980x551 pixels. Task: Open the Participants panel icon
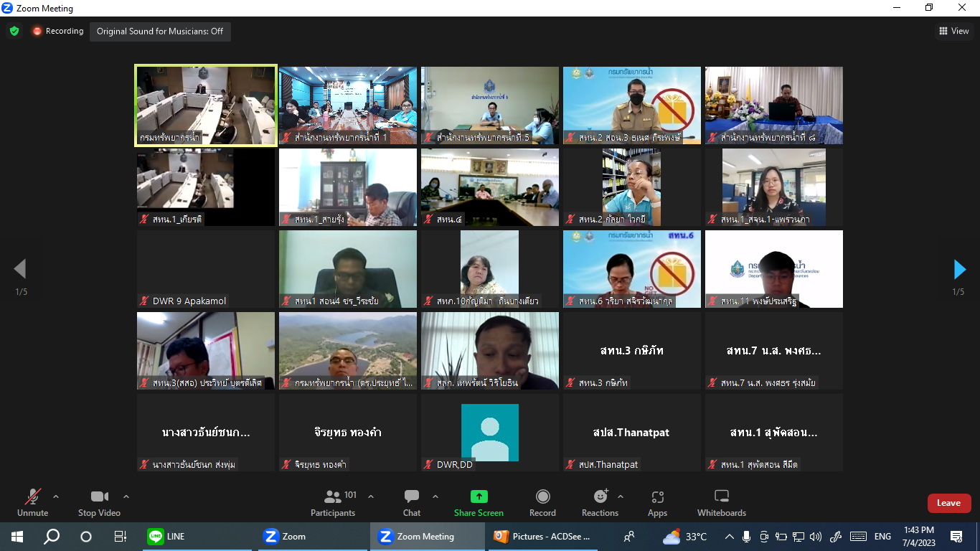[333, 496]
